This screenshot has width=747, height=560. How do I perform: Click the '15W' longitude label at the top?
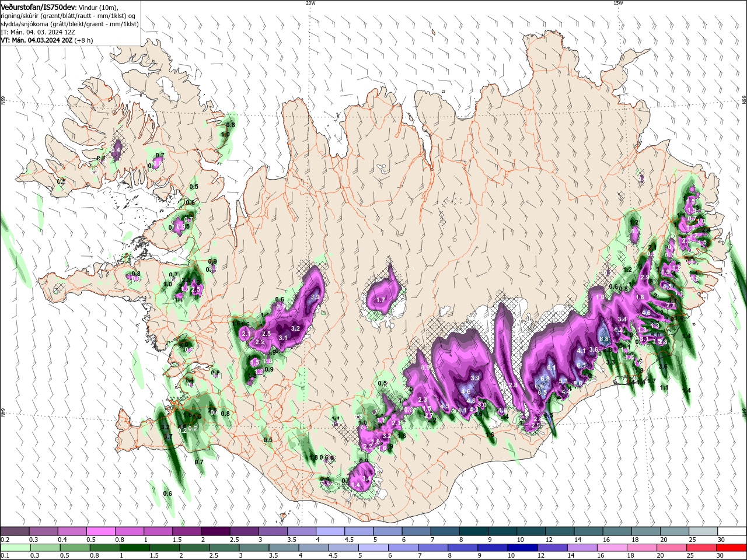click(x=618, y=3)
